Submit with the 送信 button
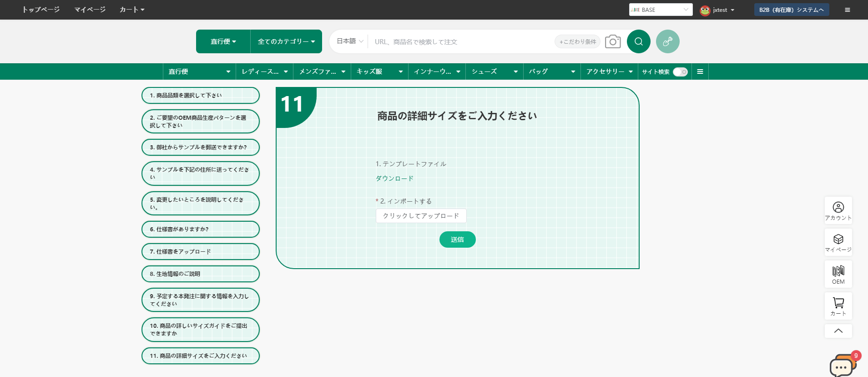 pos(458,239)
